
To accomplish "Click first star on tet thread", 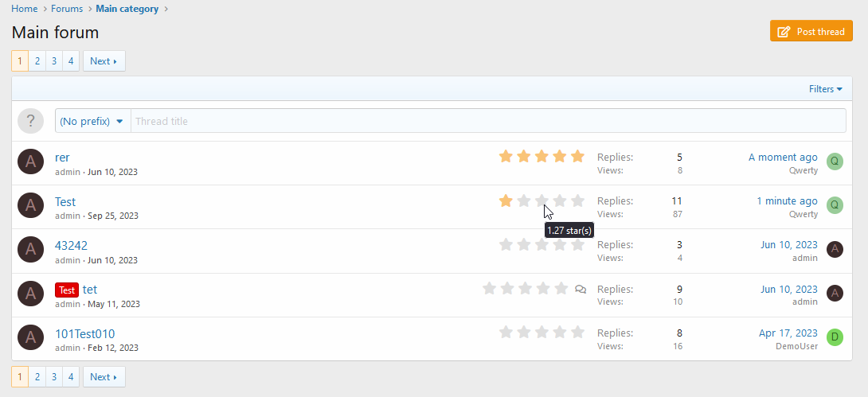I will point(490,288).
